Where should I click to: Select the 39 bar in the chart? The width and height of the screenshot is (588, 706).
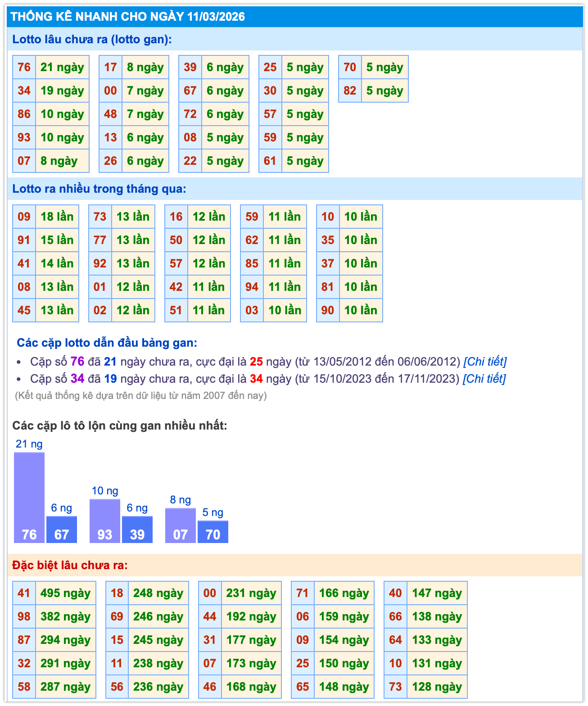coord(137,529)
